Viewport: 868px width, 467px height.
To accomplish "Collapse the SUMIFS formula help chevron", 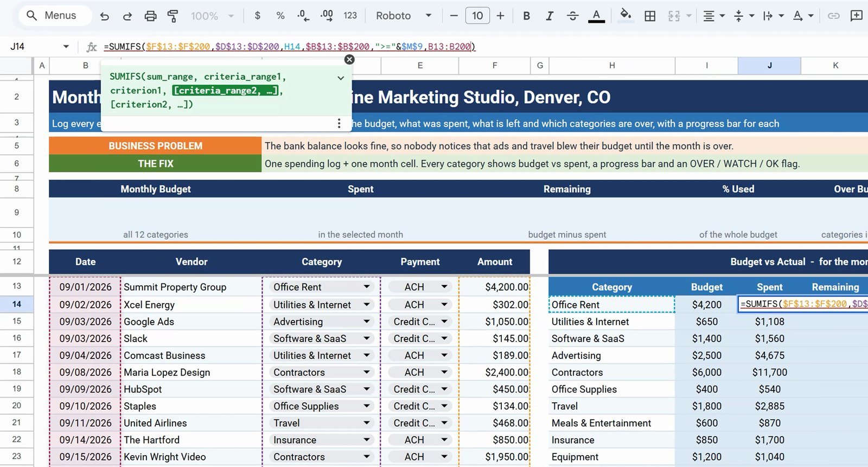I will tap(341, 78).
